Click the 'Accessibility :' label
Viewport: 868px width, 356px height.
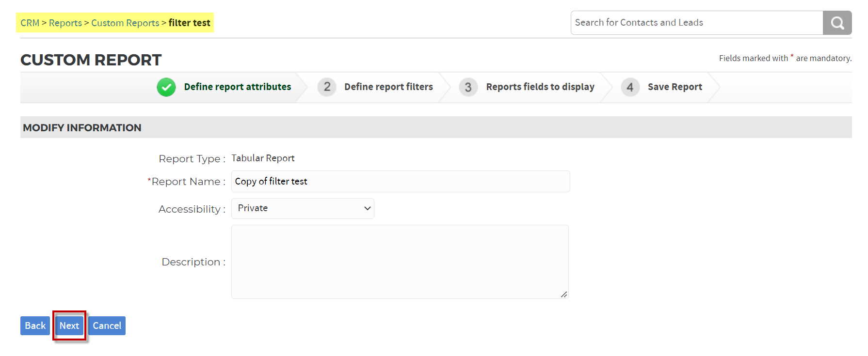tap(192, 209)
